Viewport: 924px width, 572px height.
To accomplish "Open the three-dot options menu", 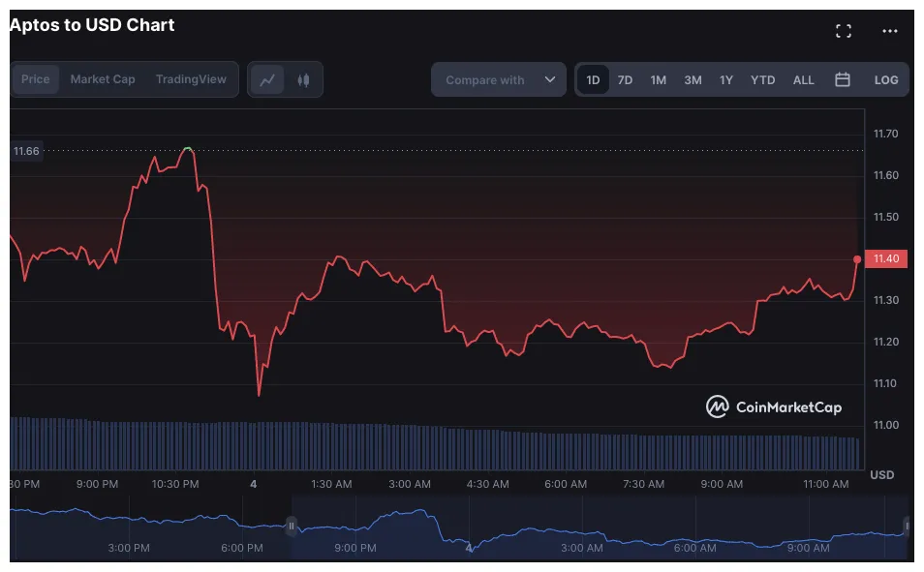I will coord(891,30).
